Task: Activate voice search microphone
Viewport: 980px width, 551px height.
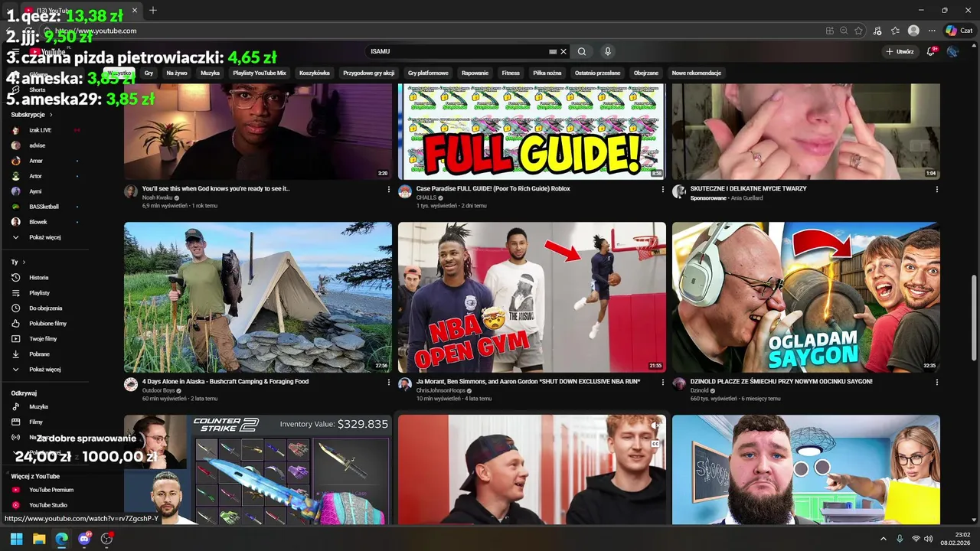Action: (608, 51)
